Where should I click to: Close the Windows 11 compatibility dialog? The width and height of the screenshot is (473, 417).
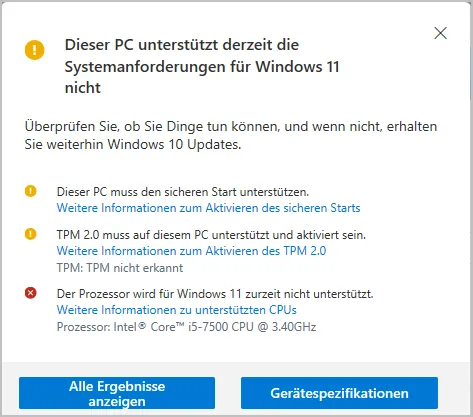[440, 33]
